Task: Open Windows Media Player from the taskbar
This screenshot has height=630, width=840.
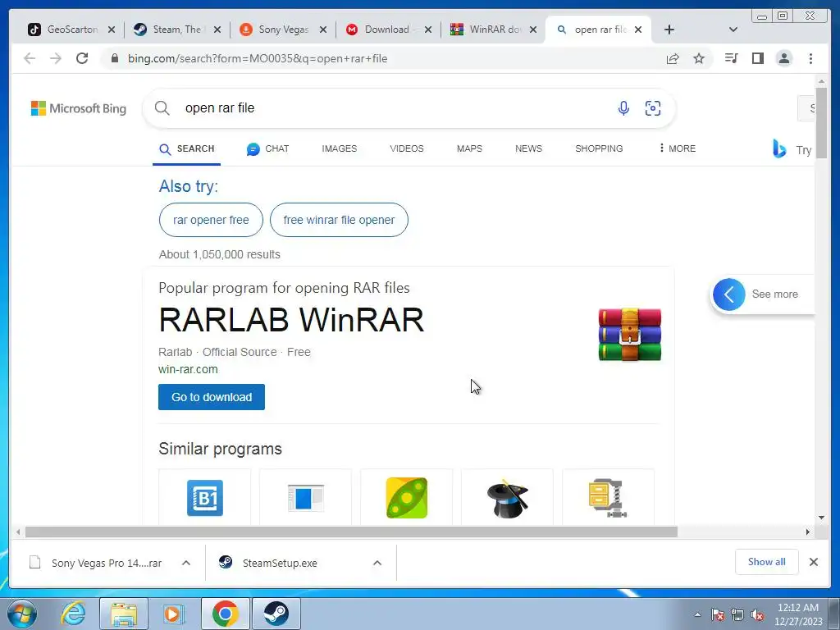Action: pos(173,614)
